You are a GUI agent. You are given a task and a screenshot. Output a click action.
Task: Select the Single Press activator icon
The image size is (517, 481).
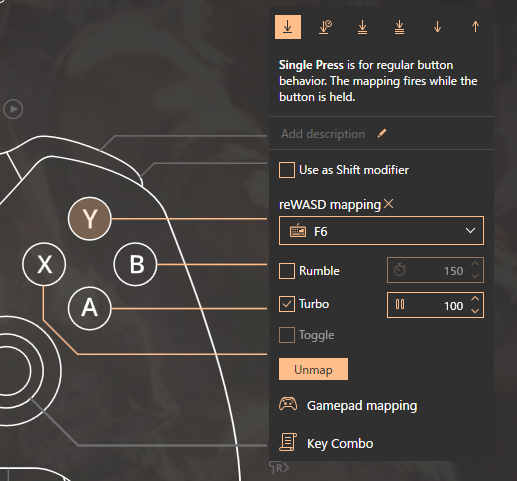tap(288, 27)
